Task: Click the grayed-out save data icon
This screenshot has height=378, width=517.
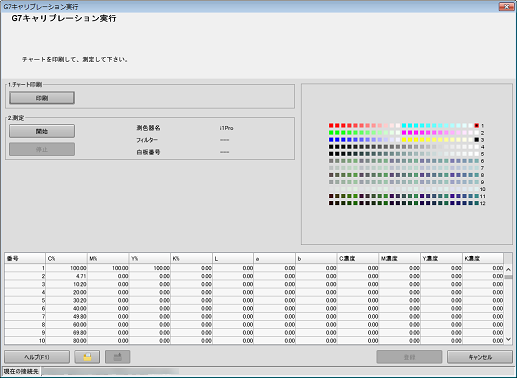Action: pyautogui.click(x=117, y=357)
